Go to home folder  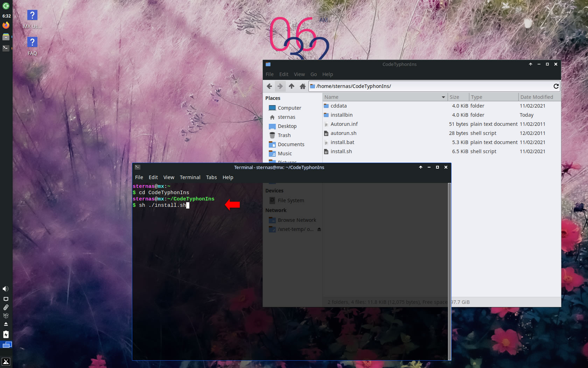pos(303,86)
